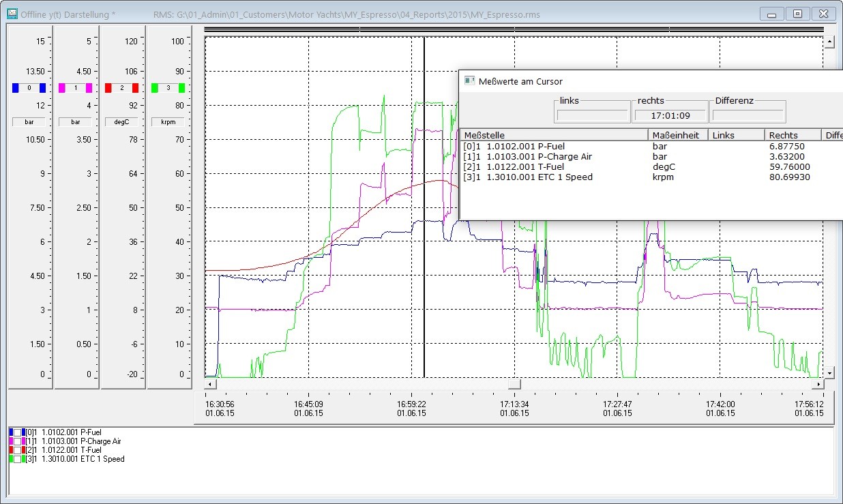Click the Meßwerte am Cursor dialog icon
The image size is (843, 504).
469,81
